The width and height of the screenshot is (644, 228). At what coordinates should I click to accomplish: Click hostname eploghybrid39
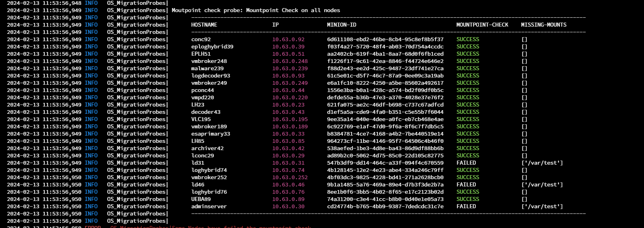tap(212, 46)
